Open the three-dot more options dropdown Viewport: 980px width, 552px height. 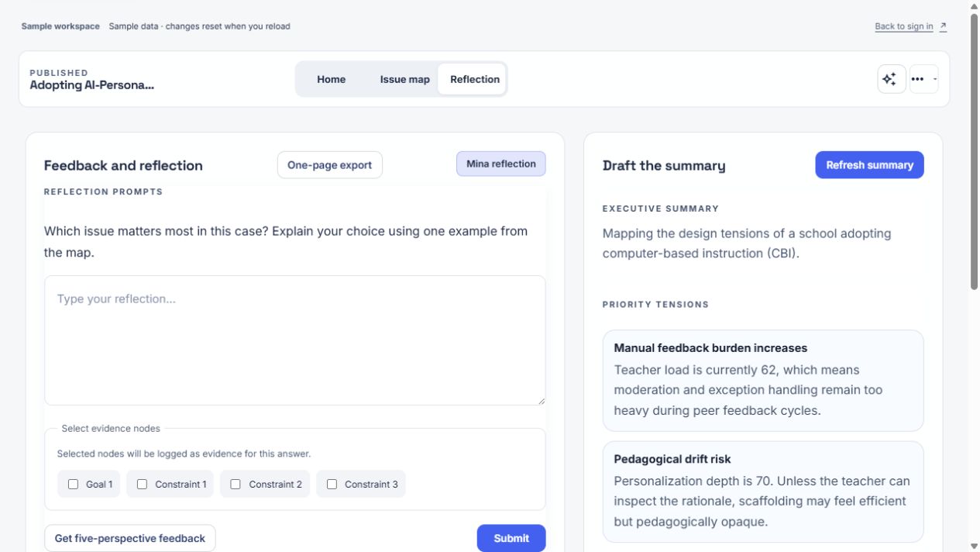(x=923, y=79)
